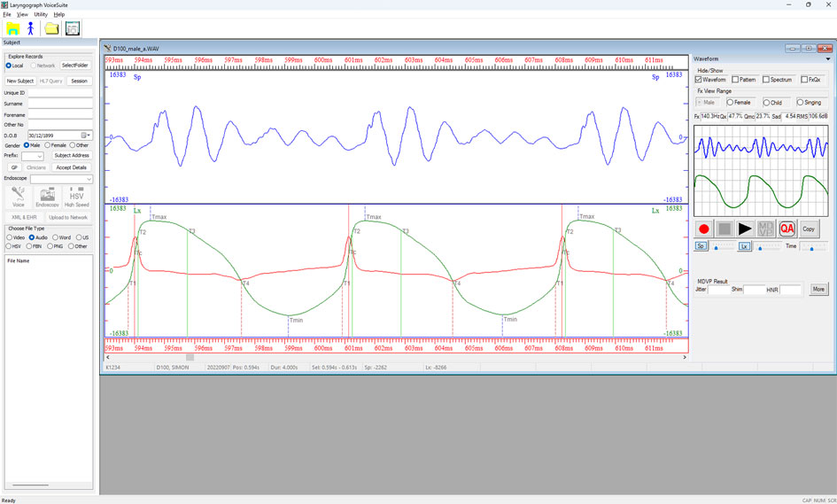
Task: Toggle the Sp channel button
Action: pos(701,246)
